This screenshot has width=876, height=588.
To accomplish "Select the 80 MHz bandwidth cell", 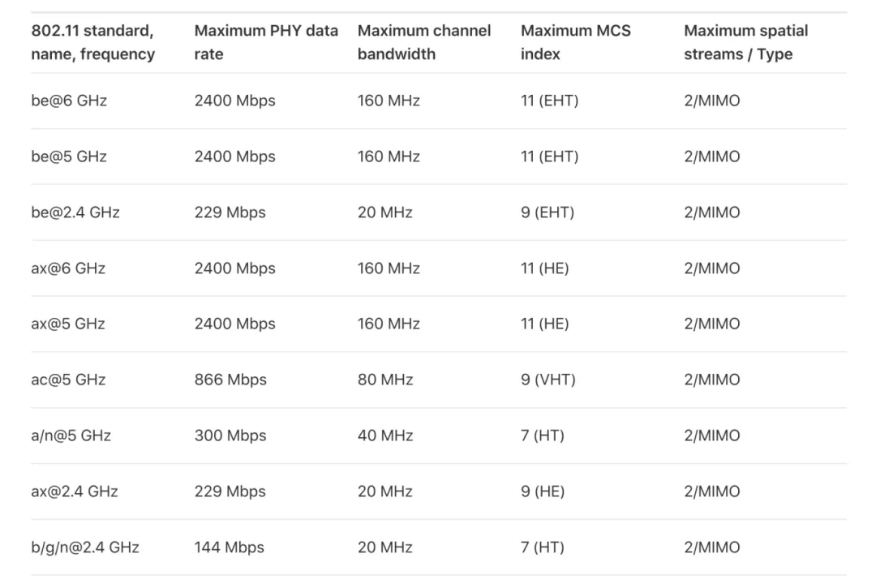I will click(x=385, y=380).
